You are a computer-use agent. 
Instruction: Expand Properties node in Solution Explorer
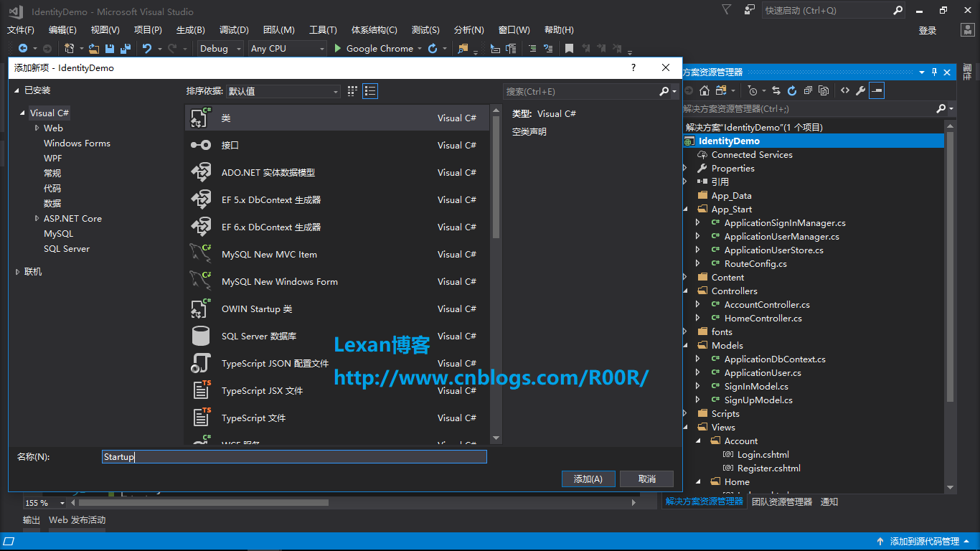(685, 168)
